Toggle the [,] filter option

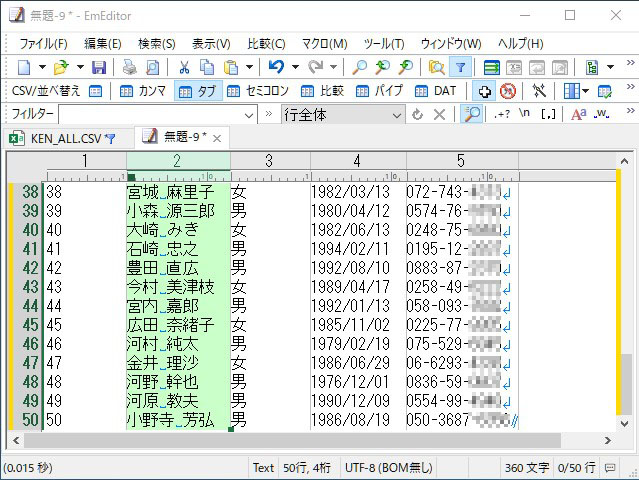tap(548, 115)
